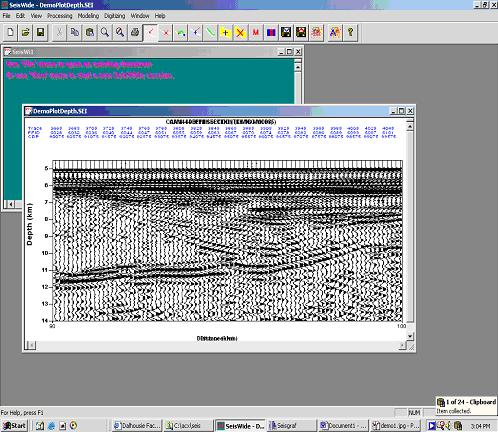Open the Modeling menu
The height and width of the screenshot is (432, 498).
point(88,16)
